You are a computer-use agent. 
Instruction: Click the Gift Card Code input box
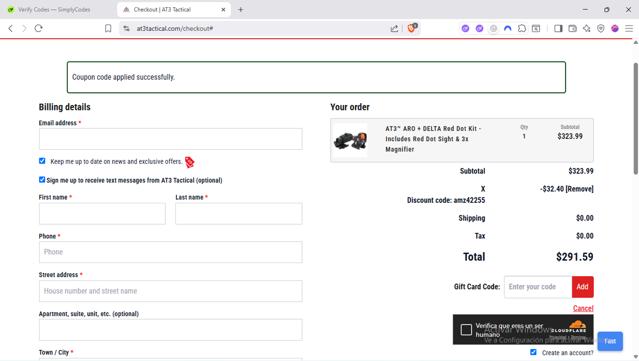coord(538,287)
